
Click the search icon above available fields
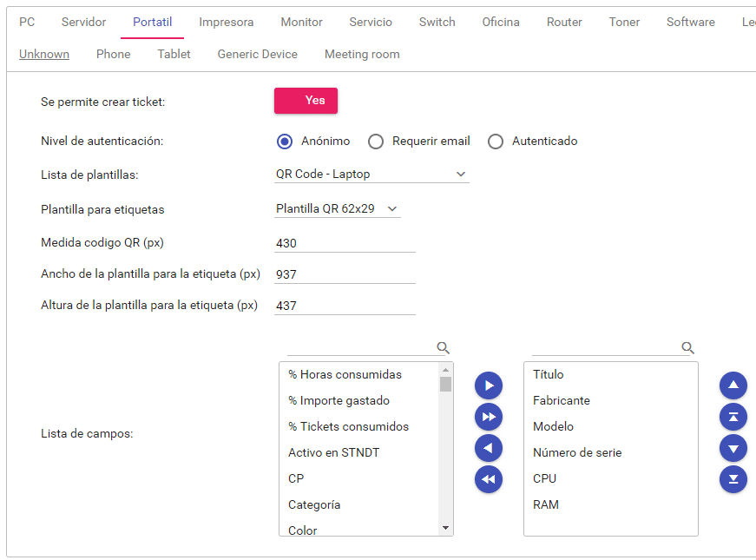pyautogui.click(x=444, y=348)
